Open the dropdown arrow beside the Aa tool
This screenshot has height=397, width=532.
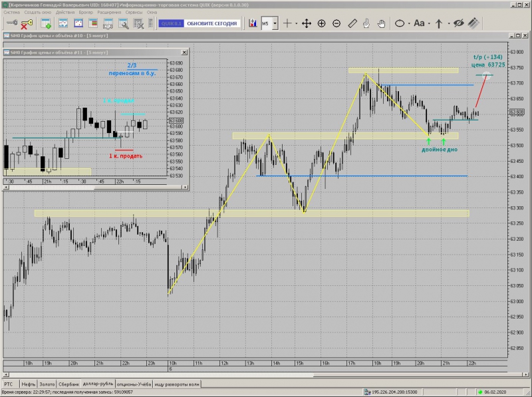point(429,23)
